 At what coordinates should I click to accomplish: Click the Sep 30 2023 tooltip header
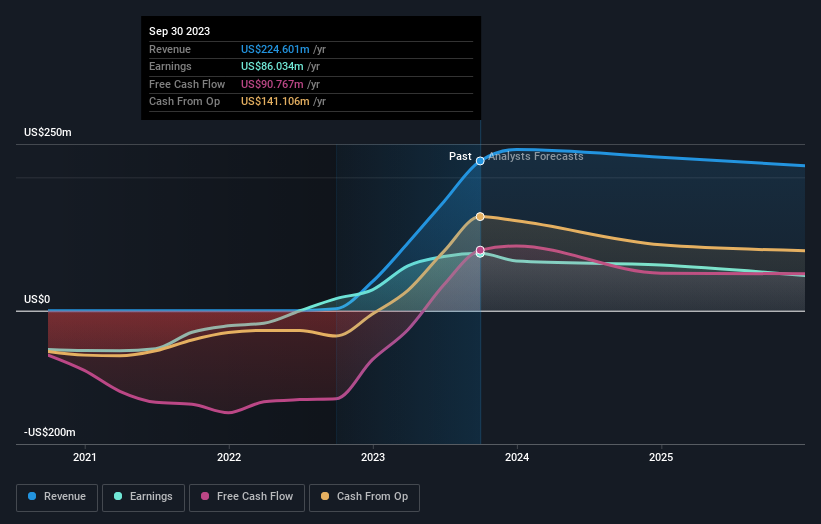coord(180,31)
